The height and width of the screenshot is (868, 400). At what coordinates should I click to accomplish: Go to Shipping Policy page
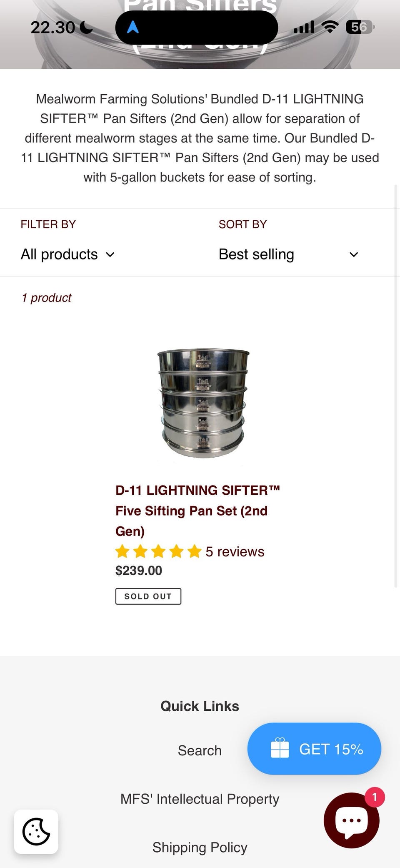pyautogui.click(x=200, y=847)
